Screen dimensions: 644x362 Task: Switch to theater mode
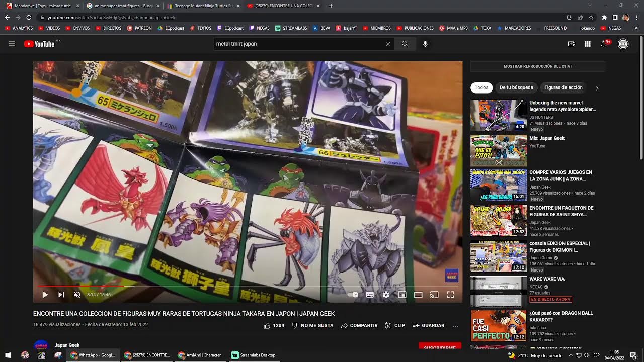pos(418,295)
